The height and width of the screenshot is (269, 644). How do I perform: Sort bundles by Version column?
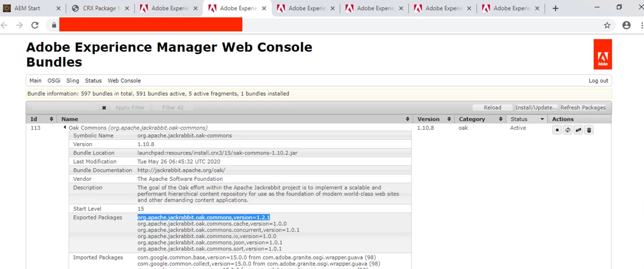pos(434,119)
